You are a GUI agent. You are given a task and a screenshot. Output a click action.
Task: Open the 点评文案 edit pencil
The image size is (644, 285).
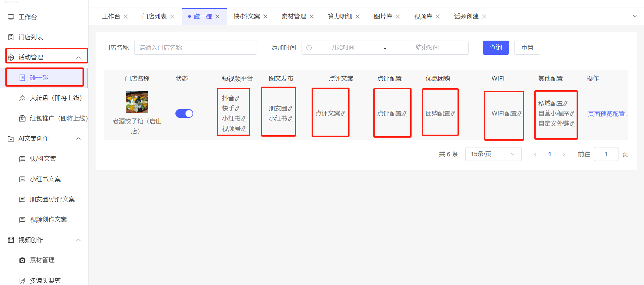click(x=343, y=114)
